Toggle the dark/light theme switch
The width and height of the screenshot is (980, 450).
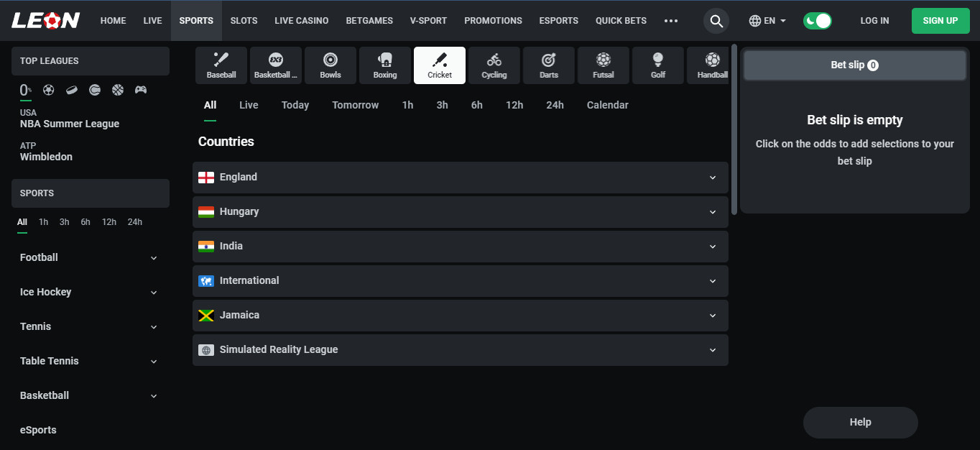point(818,21)
